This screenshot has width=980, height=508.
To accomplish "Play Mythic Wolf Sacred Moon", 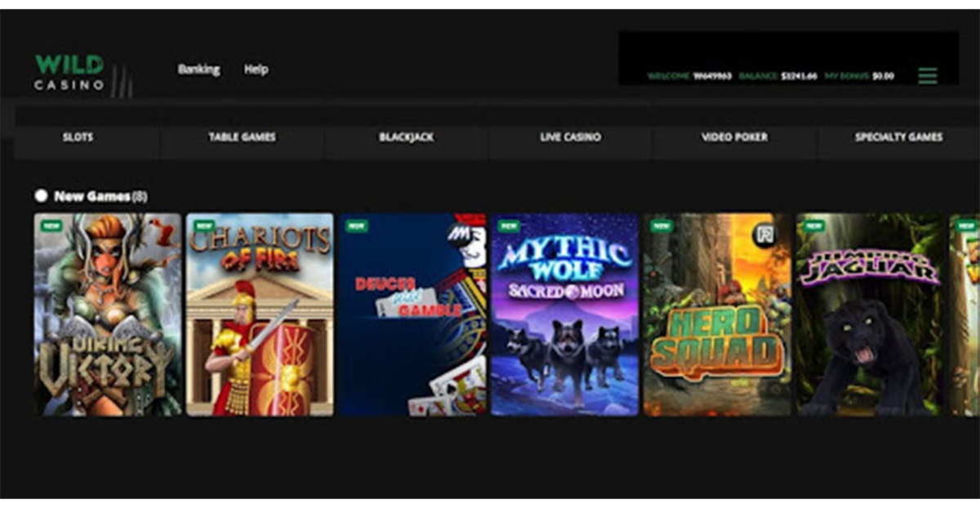I will point(564,314).
